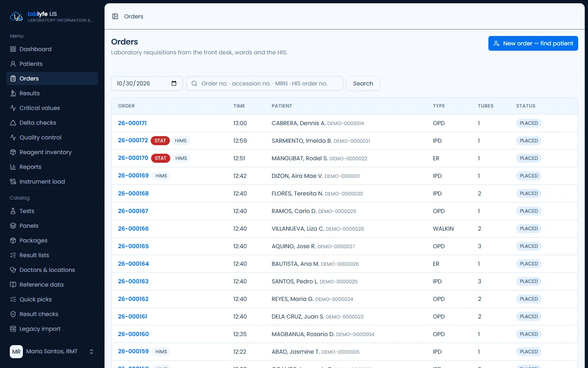The image size is (588, 368).
Task: Click the Reports bar chart icon
Action: click(13, 167)
